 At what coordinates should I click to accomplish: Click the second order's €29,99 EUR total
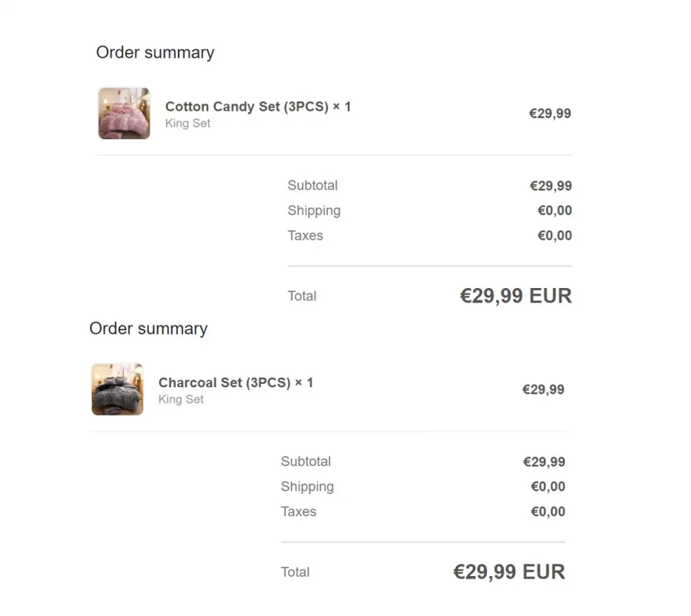(509, 572)
